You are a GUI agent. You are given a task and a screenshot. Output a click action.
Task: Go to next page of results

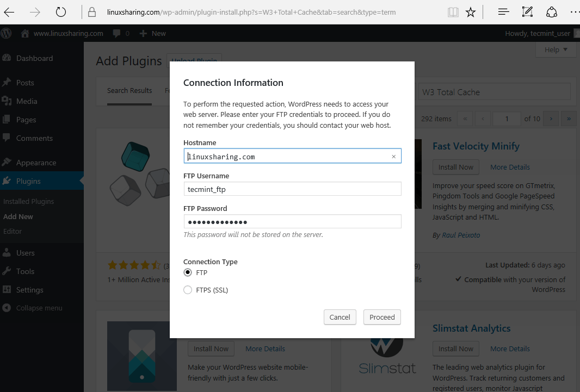pos(551,119)
